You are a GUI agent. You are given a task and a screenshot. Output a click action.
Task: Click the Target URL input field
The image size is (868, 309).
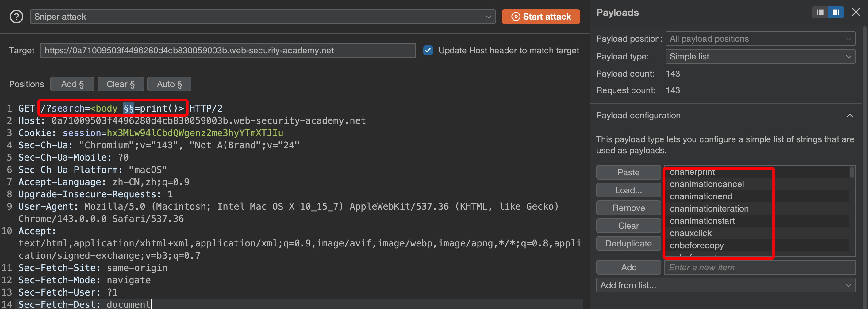(x=228, y=51)
